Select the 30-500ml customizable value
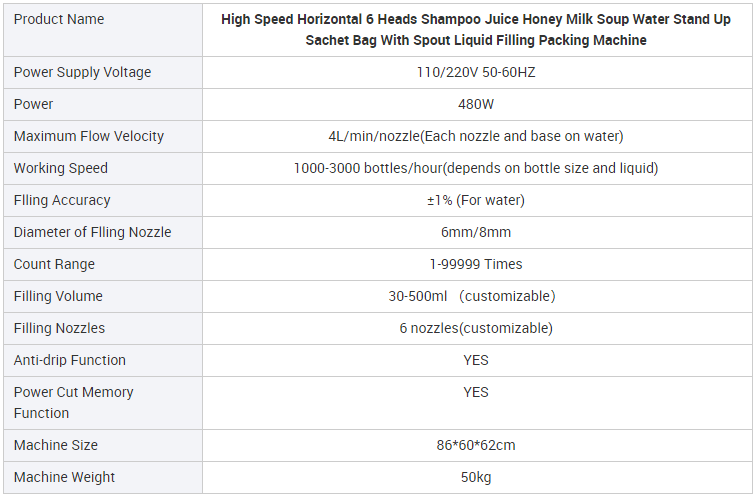Viewport: 756px width, 496px height. coord(472,296)
